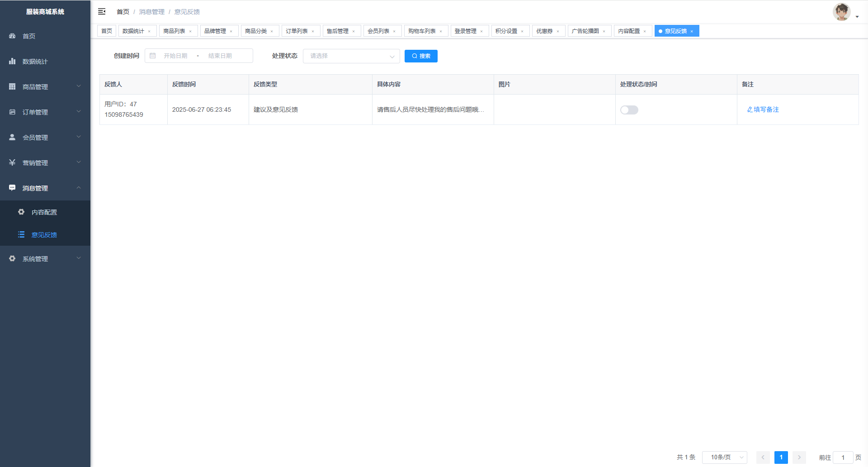
Task: Collapse the 消息管理 sidebar menu
Action: tap(45, 188)
